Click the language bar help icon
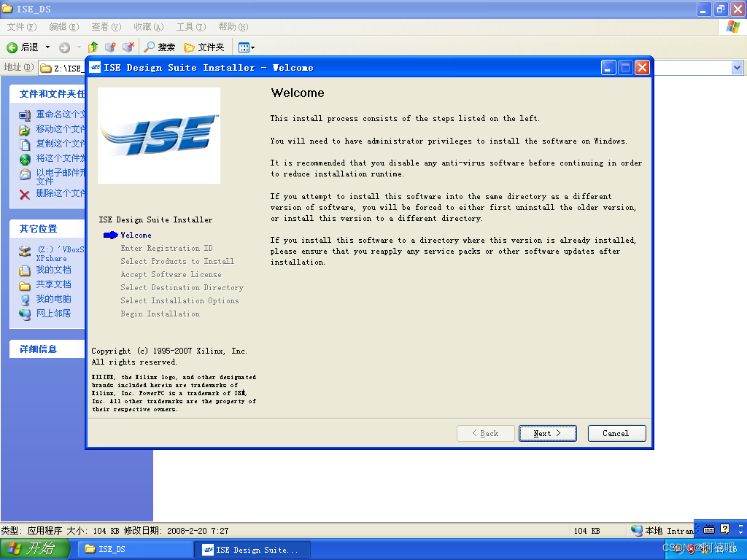The image size is (747, 560). tap(725, 529)
